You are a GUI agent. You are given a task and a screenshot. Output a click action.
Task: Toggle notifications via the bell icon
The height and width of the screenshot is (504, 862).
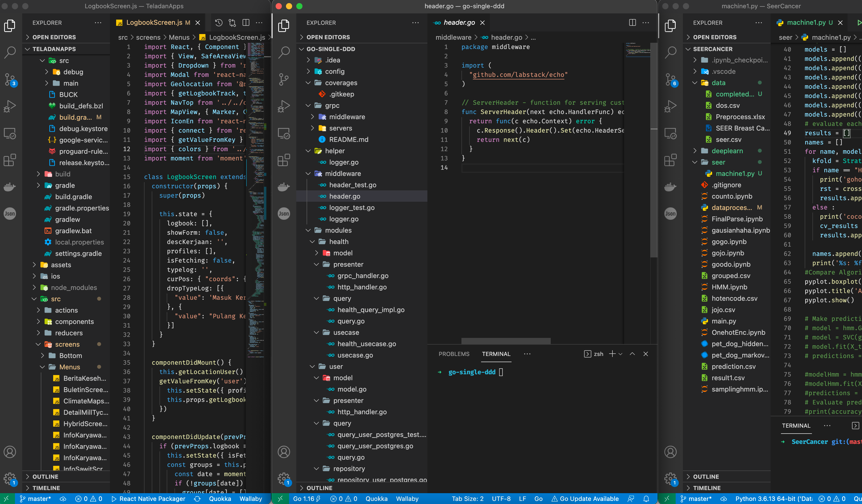tap(646, 499)
